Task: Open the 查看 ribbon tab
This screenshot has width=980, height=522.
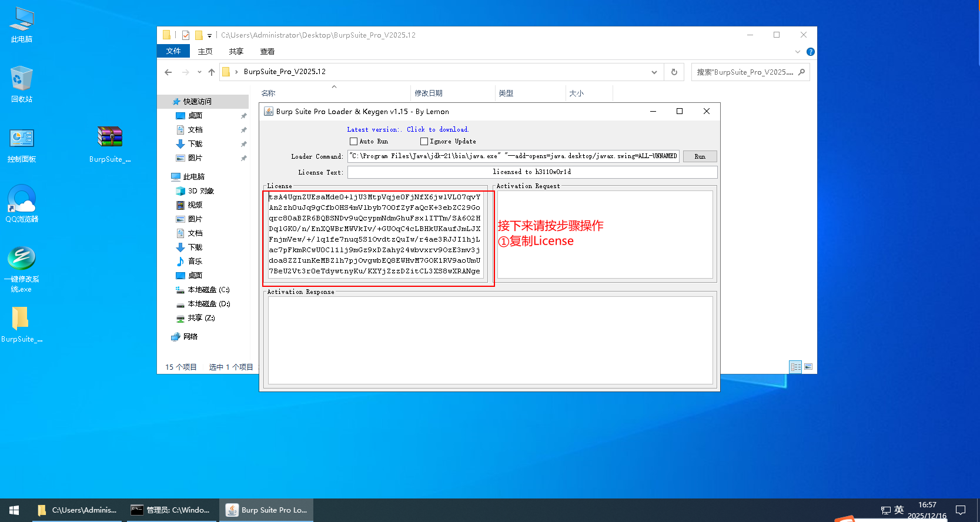Action: [267, 52]
